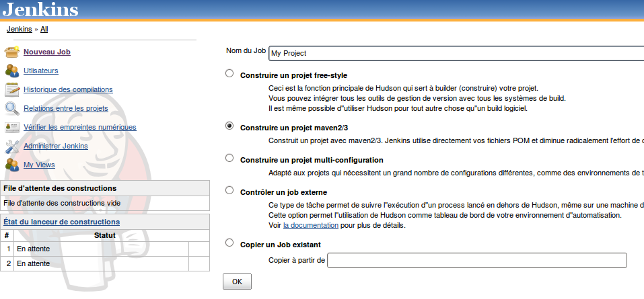
Task: Choose the multi-configuration project option
Action: click(230, 158)
